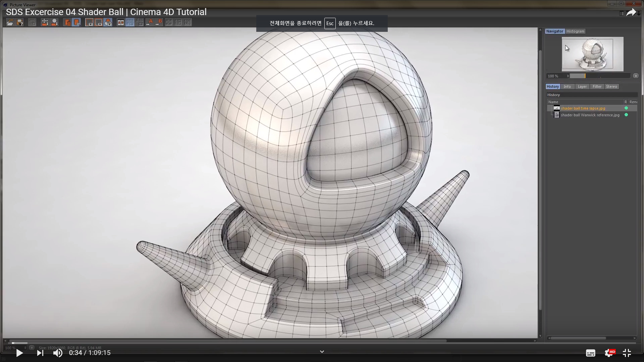Click the sphere download icon
The image size is (644, 362).
55,22
